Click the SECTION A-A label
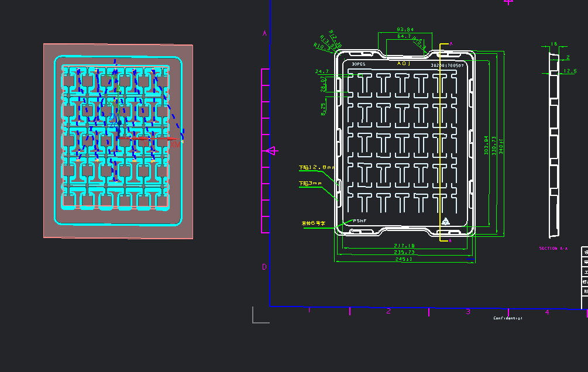588x372 pixels. 553,249
